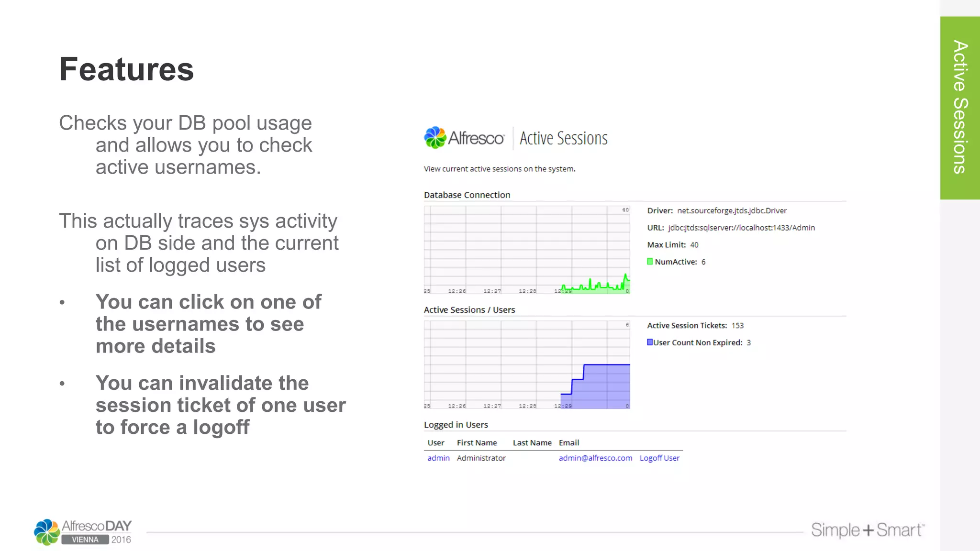Click the Max Limit: 40 text
980x551 pixels.
[673, 245]
